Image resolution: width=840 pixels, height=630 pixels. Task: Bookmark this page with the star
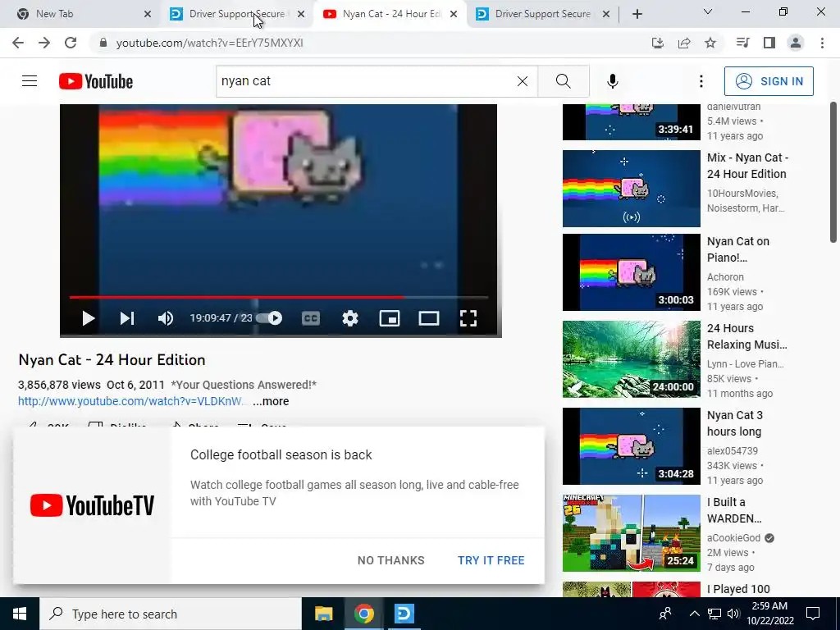(x=710, y=43)
